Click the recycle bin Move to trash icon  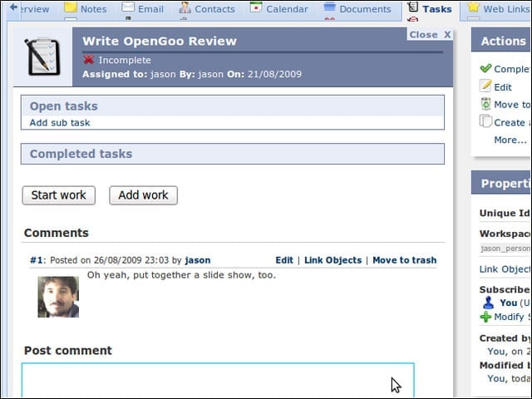(x=485, y=104)
